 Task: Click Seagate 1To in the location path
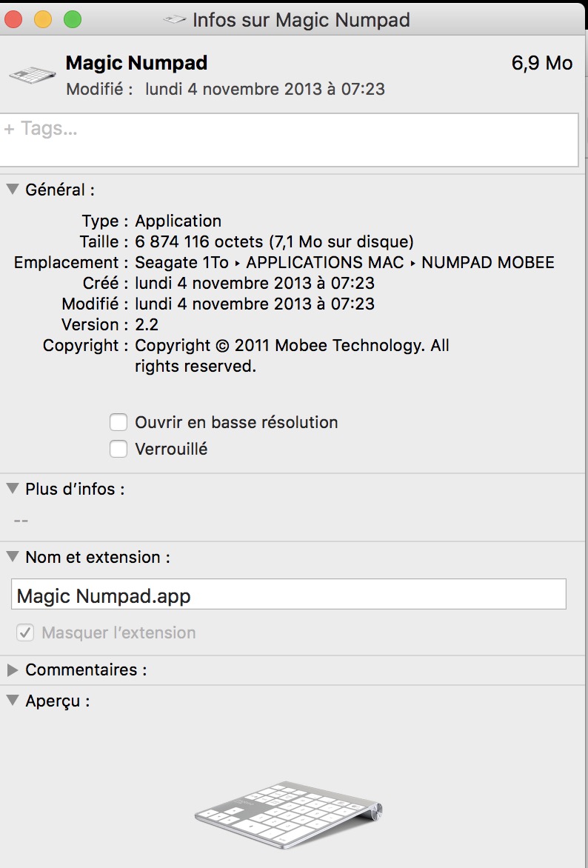181,262
